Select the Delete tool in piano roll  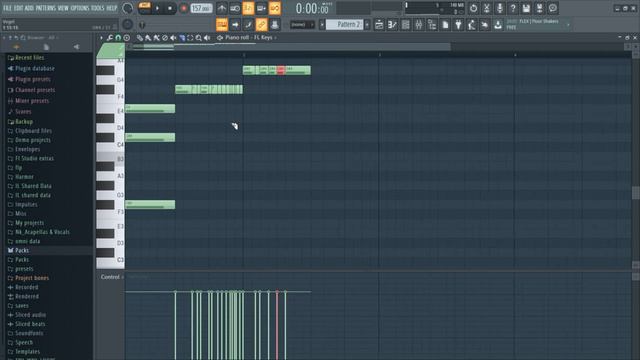(x=165, y=38)
